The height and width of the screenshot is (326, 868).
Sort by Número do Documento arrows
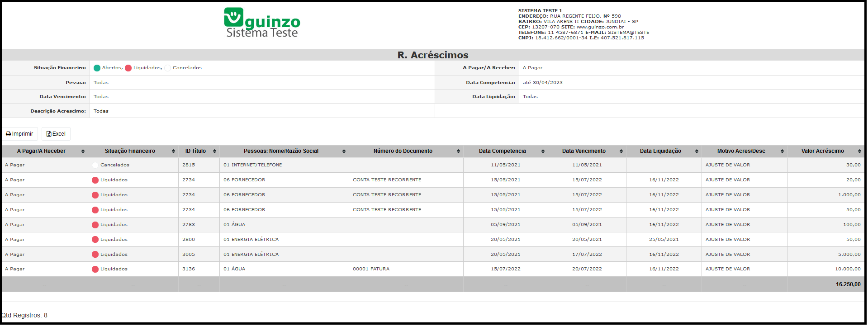pos(458,151)
